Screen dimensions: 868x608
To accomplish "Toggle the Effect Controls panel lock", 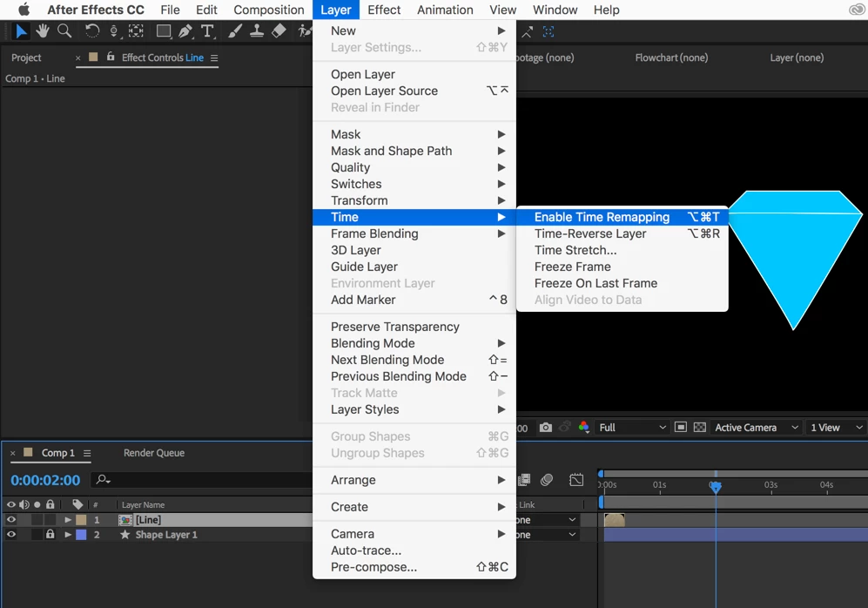I will [111, 57].
